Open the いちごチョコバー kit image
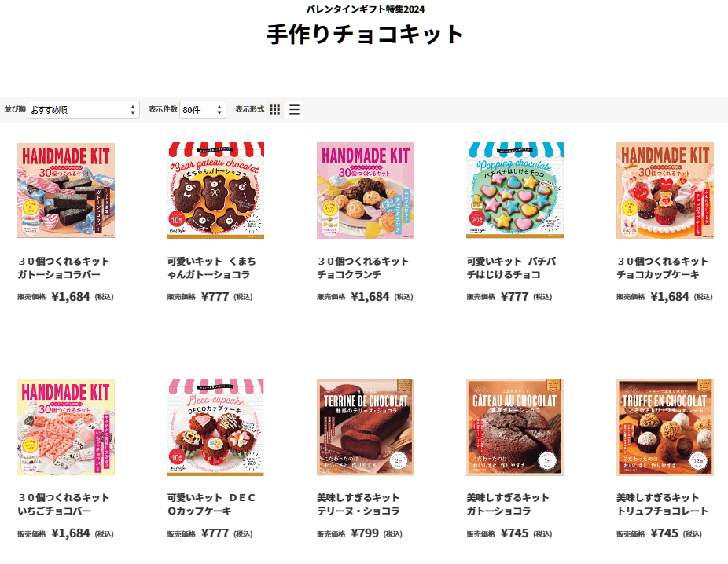The height and width of the screenshot is (564, 728). pos(66,427)
